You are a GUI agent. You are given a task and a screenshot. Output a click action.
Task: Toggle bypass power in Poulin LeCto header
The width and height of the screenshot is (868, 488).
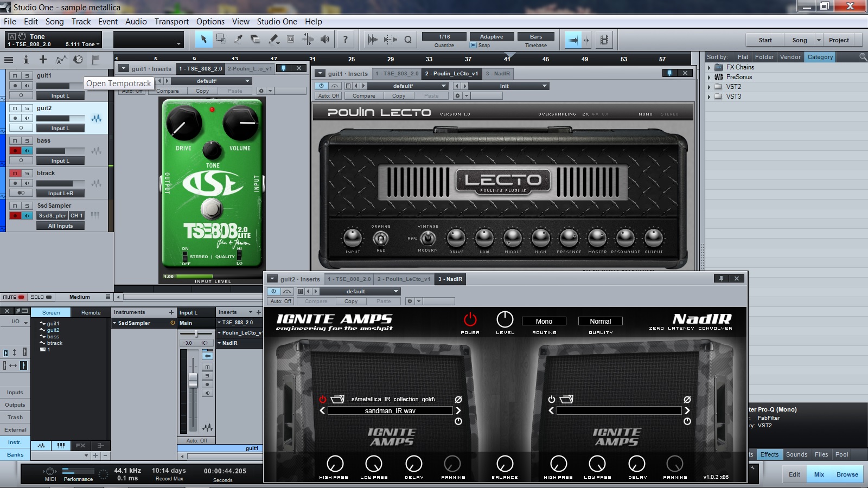coord(321,86)
